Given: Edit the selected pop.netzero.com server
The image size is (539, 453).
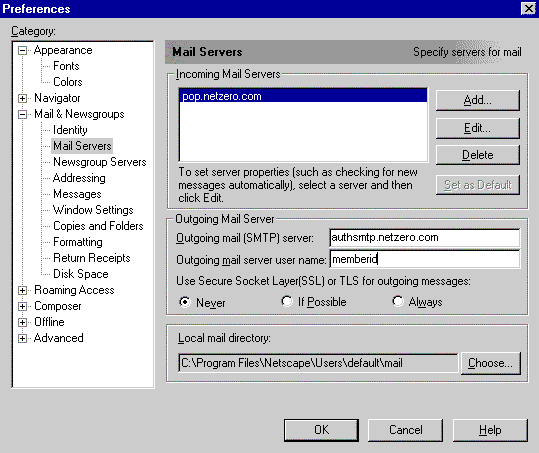Looking at the screenshot, I should coord(477,128).
